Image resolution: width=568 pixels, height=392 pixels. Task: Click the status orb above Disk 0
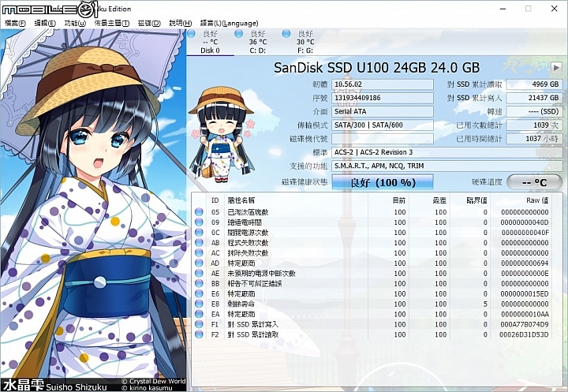pyautogui.click(x=191, y=34)
